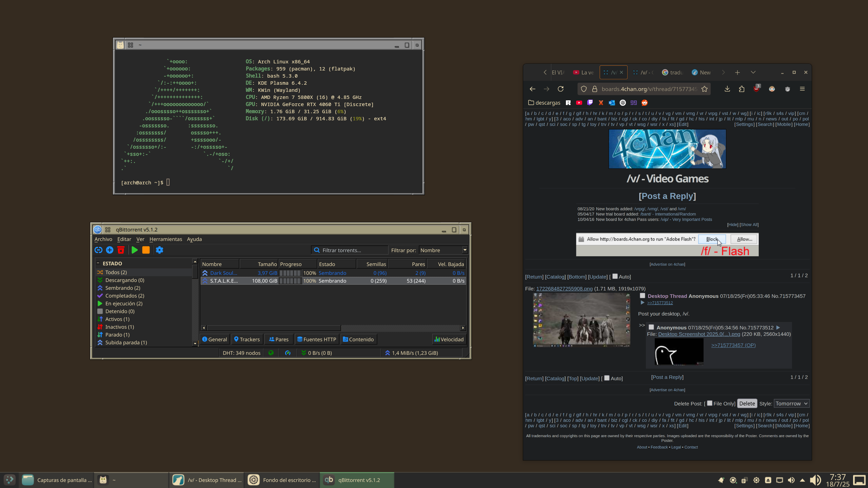Screen dimensions: 868x488
Task: Open the ChatGPT bookmark icon
Action: [623, 103]
